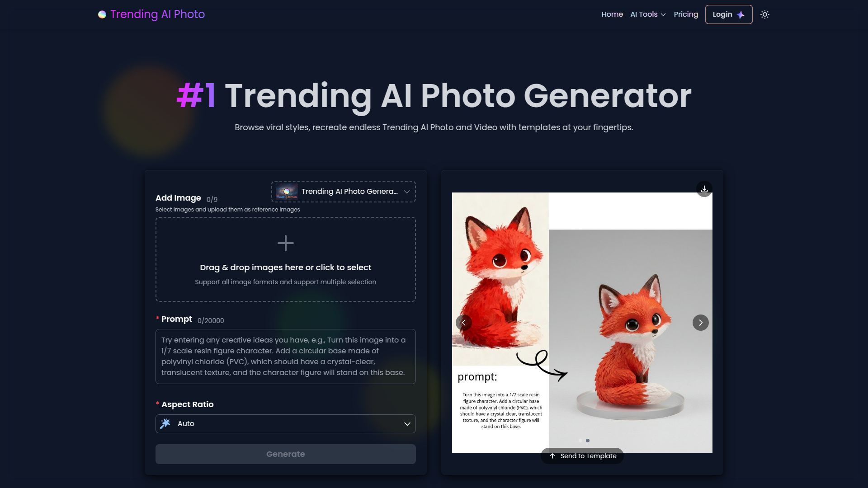
Task: Click the magic wand icon in Aspect Ratio
Action: click(x=165, y=423)
